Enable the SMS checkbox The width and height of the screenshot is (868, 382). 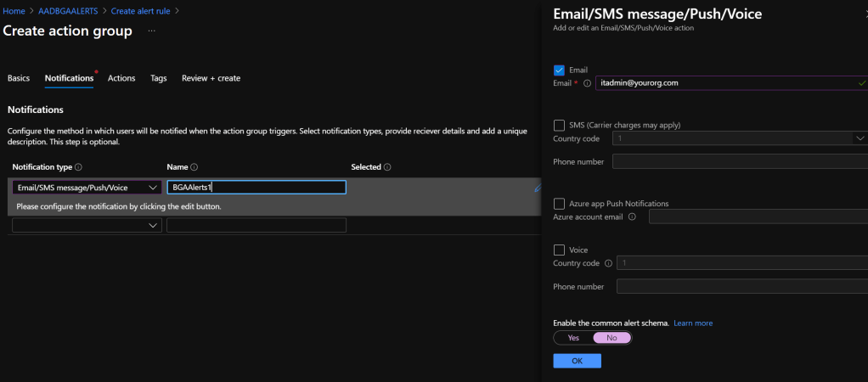tap(559, 125)
